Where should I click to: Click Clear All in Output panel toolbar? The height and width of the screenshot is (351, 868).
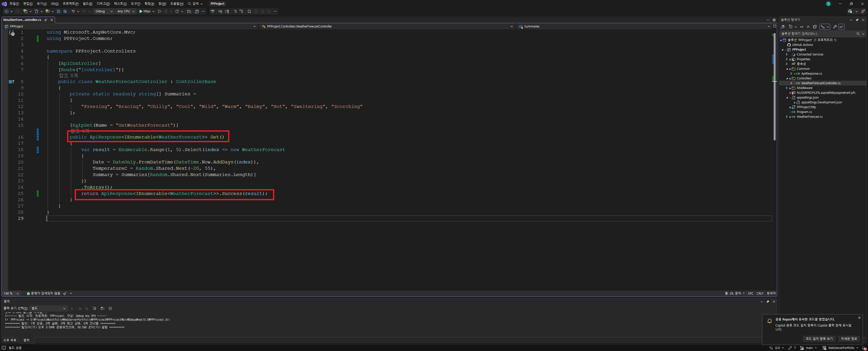pyautogui.click(x=94, y=308)
